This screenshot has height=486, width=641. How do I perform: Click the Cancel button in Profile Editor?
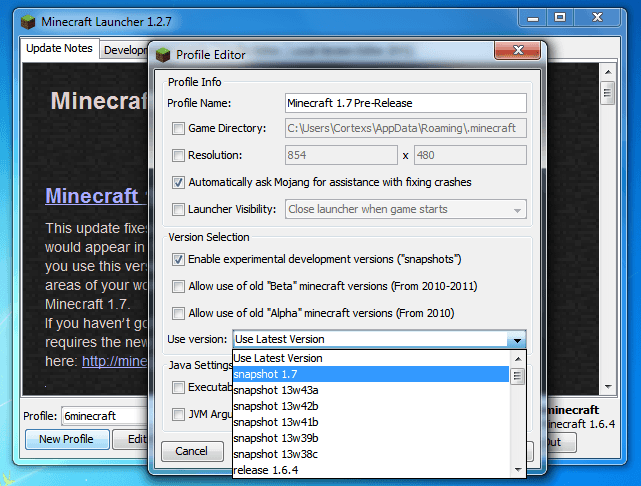pos(192,451)
